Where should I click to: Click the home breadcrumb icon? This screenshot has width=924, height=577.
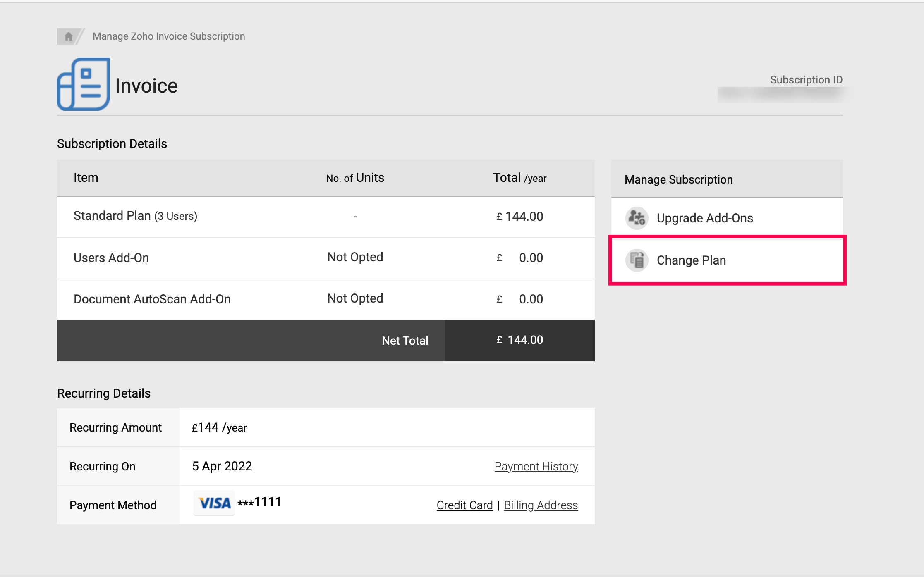[x=69, y=36]
